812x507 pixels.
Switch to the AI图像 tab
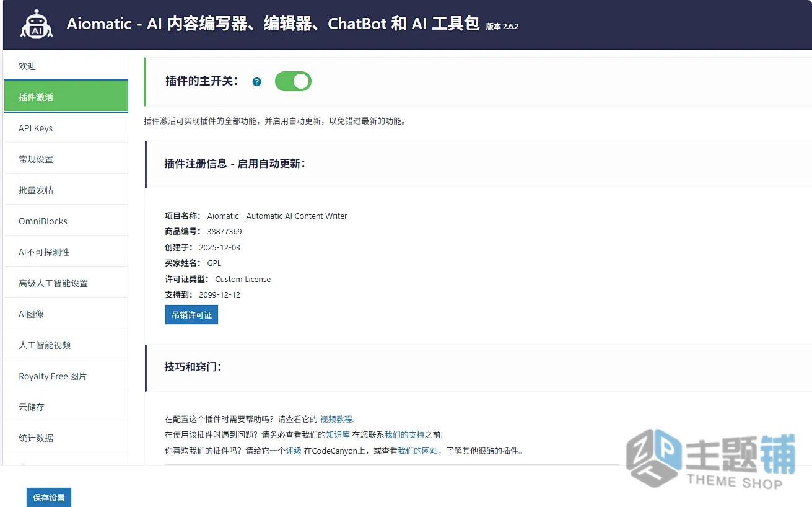pyautogui.click(x=66, y=314)
